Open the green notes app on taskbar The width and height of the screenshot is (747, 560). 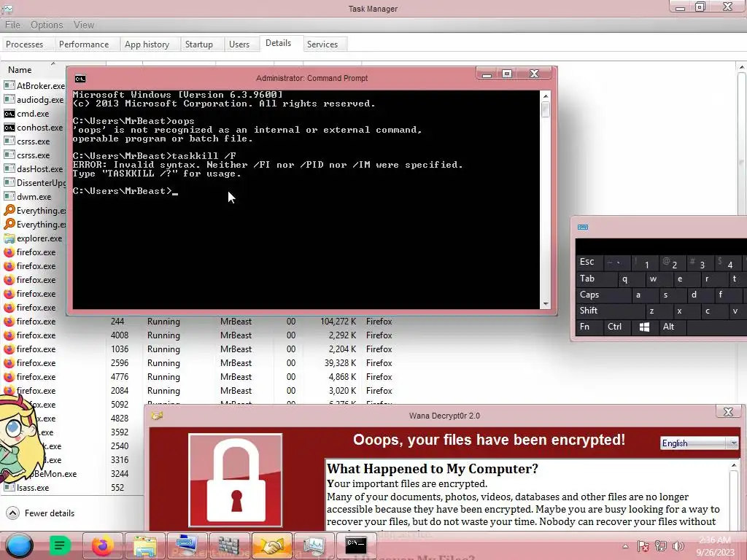pyautogui.click(x=60, y=545)
